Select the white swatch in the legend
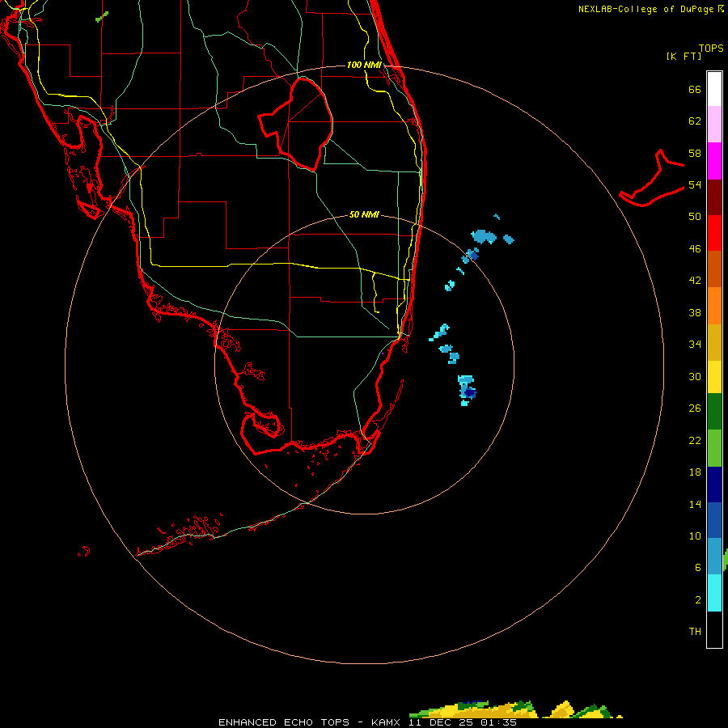Image resolution: width=728 pixels, height=728 pixels. 714,89
